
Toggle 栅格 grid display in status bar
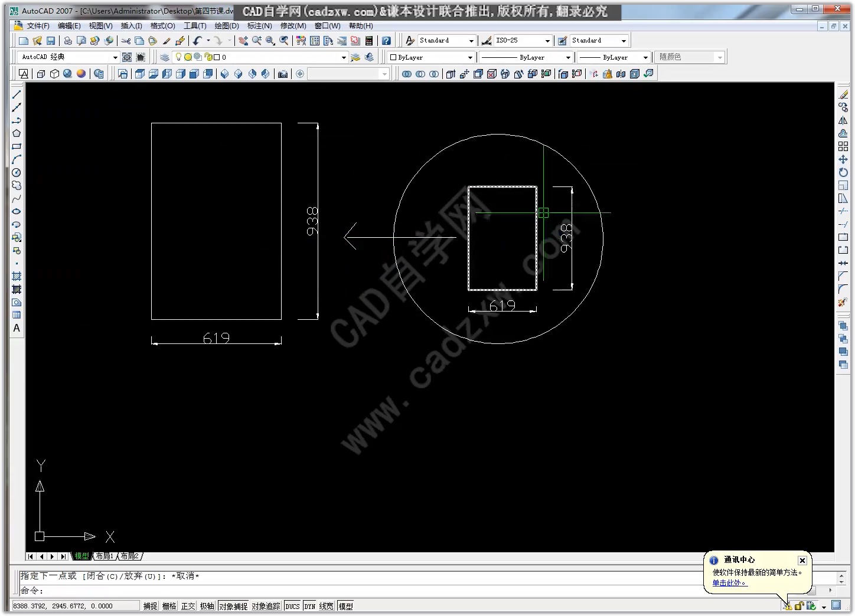click(169, 606)
